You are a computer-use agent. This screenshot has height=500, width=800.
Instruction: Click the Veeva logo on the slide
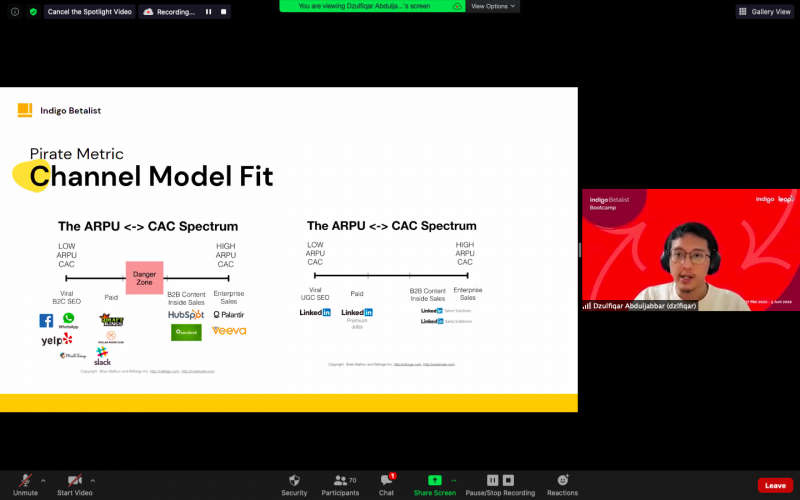[x=229, y=331]
